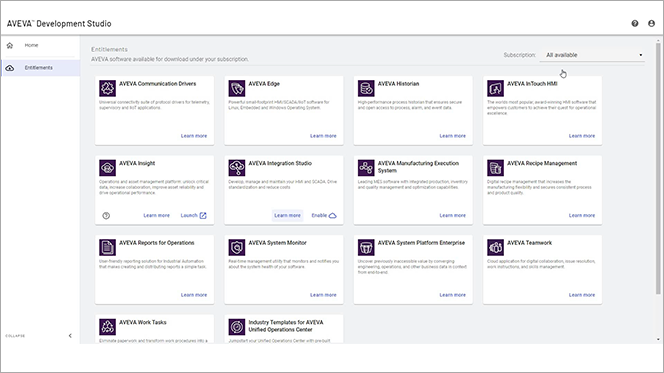
Task: Learn more about Manufacturing Execution System
Action: (x=452, y=216)
